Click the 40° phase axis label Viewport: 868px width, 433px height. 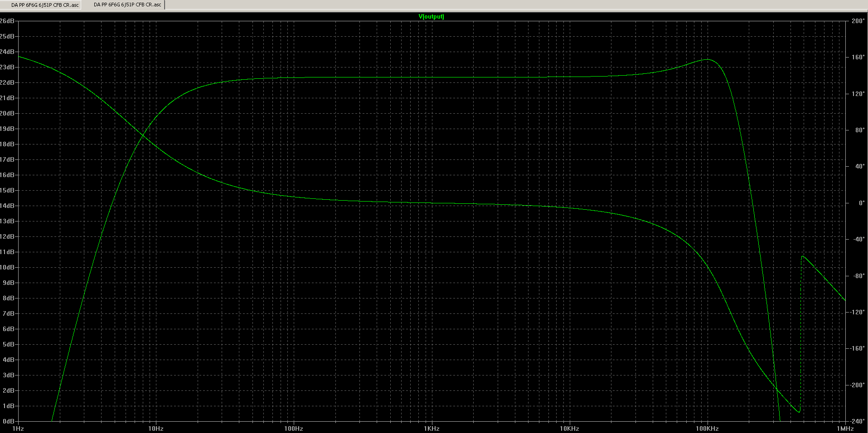(x=859, y=167)
